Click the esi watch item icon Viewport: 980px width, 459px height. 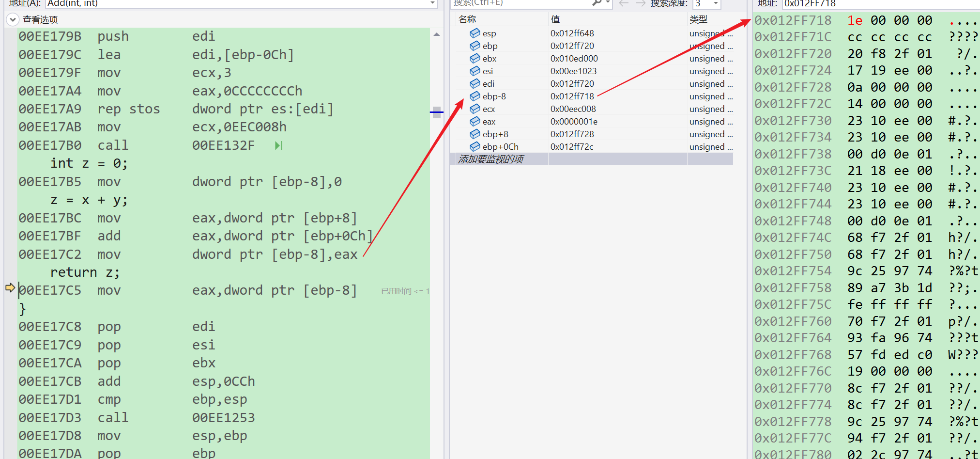pos(475,71)
